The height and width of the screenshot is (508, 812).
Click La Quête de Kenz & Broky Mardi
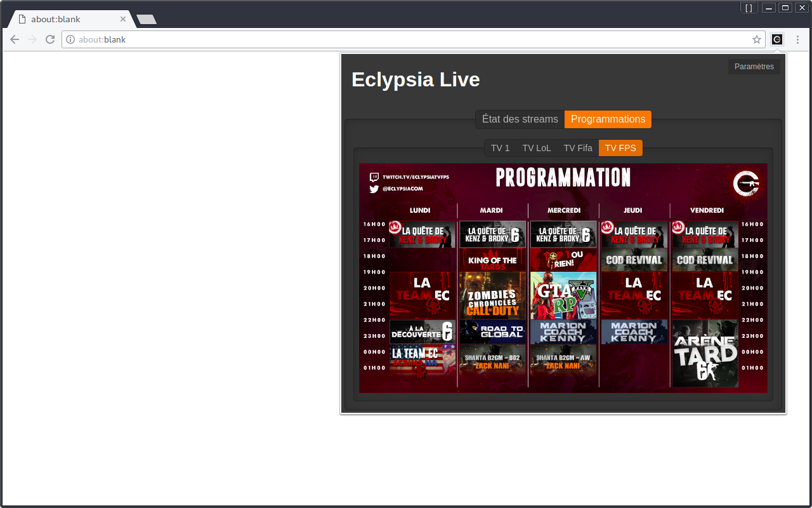tap(492, 234)
